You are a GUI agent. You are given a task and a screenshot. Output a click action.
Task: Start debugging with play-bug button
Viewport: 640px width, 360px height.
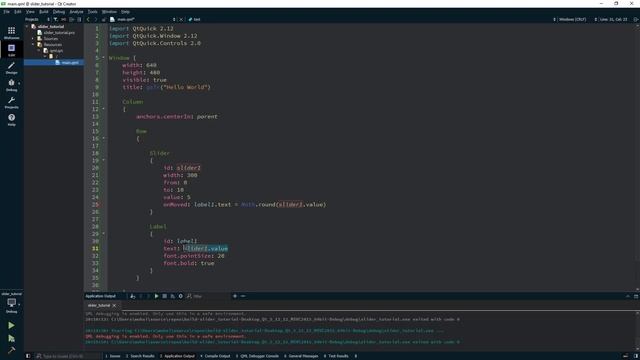click(11, 338)
